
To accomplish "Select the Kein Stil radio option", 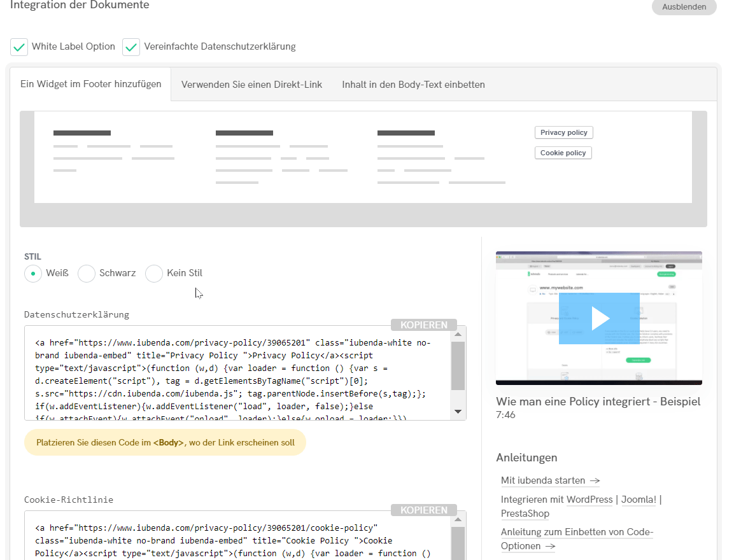I will point(154,274).
